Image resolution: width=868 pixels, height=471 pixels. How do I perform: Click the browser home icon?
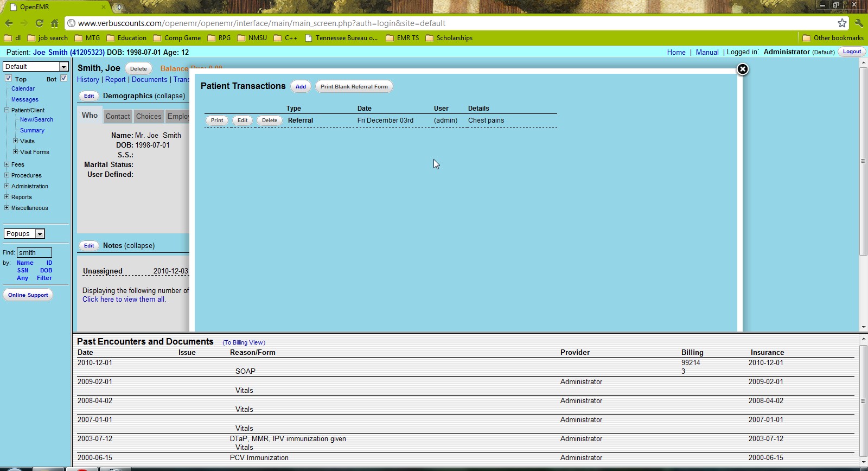click(54, 23)
